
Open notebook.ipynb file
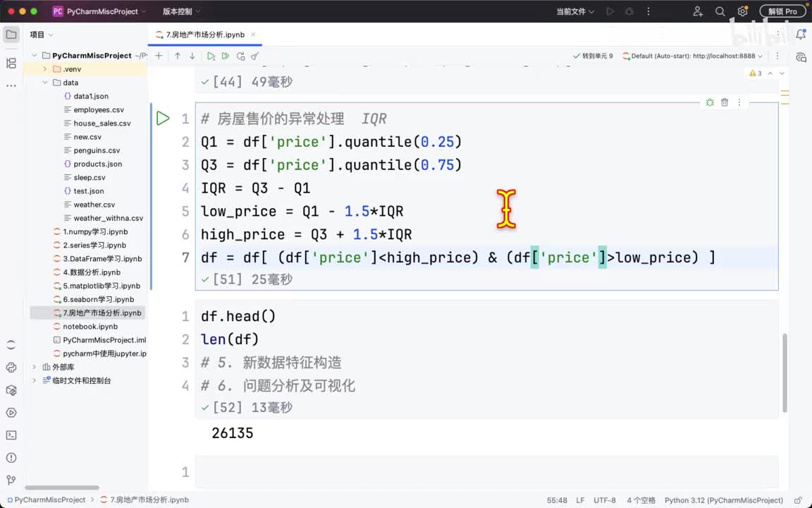point(90,327)
